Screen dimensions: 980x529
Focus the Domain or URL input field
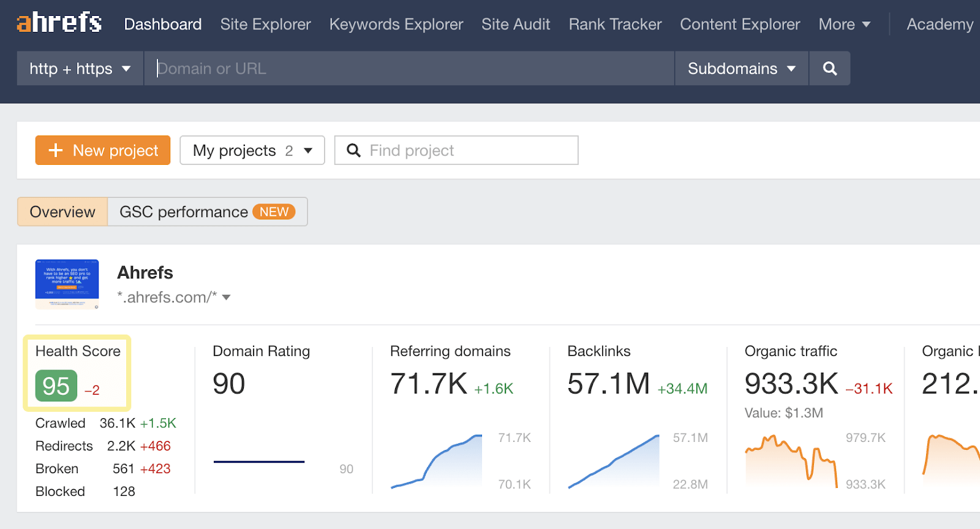point(409,68)
